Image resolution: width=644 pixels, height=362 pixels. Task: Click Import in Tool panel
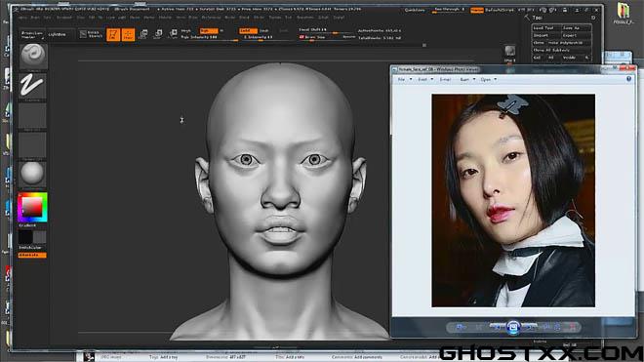(546, 35)
